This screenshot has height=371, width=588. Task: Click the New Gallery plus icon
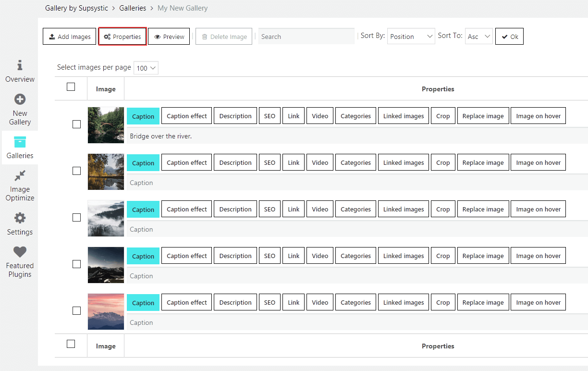[20, 99]
